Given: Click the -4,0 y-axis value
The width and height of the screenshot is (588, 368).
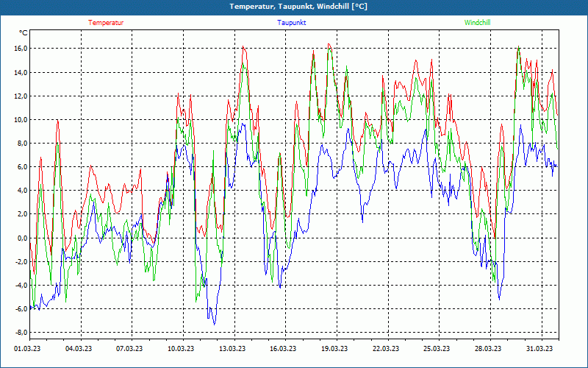Looking at the screenshot, I should click(x=21, y=285).
